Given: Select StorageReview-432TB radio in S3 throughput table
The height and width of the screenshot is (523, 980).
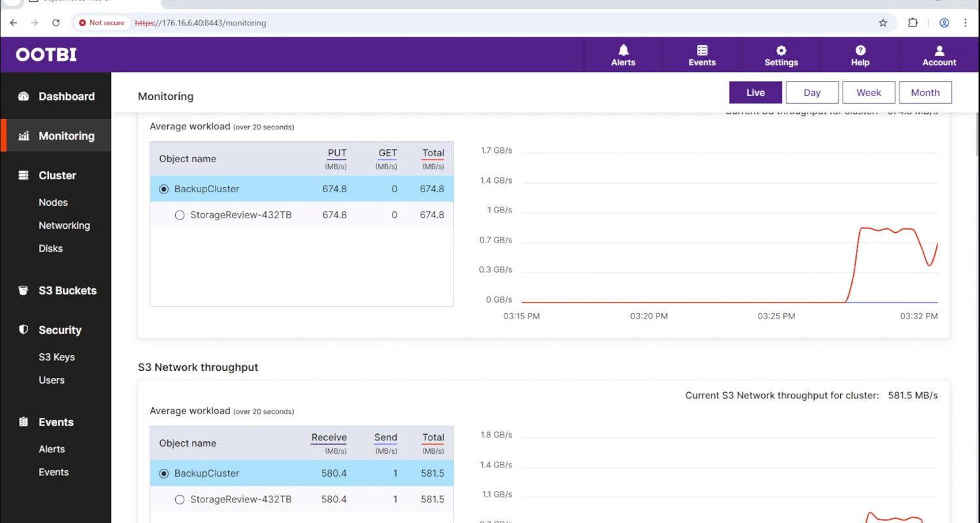Looking at the screenshot, I should (180, 215).
